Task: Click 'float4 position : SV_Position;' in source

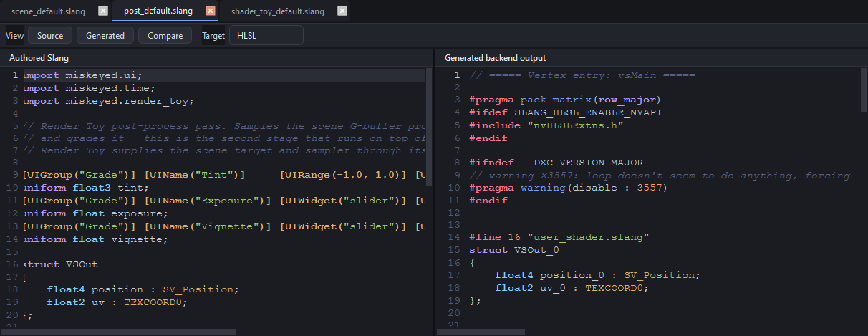Action: pyautogui.click(x=143, y=290)
